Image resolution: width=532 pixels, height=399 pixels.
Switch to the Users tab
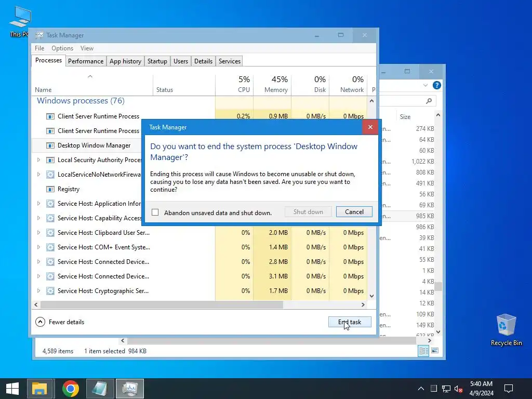click(x=180, y=61)
